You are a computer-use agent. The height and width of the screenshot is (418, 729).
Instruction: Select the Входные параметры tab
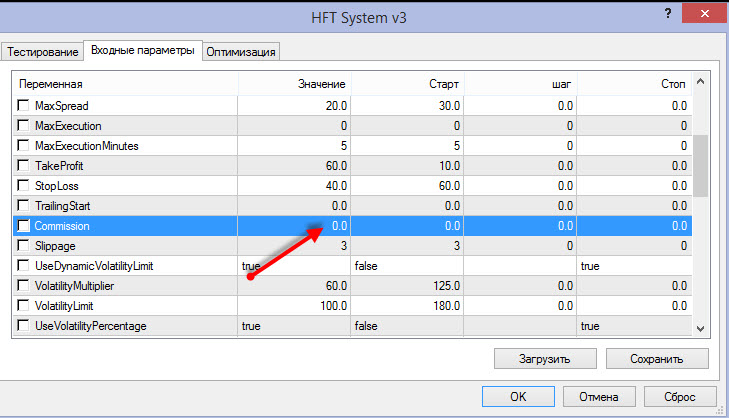pos(141,50)
